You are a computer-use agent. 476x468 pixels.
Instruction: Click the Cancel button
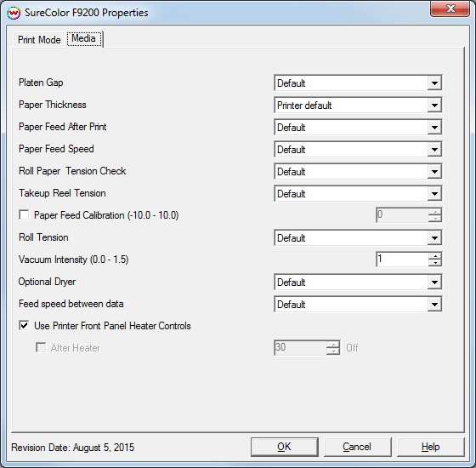tap(357, 447)
